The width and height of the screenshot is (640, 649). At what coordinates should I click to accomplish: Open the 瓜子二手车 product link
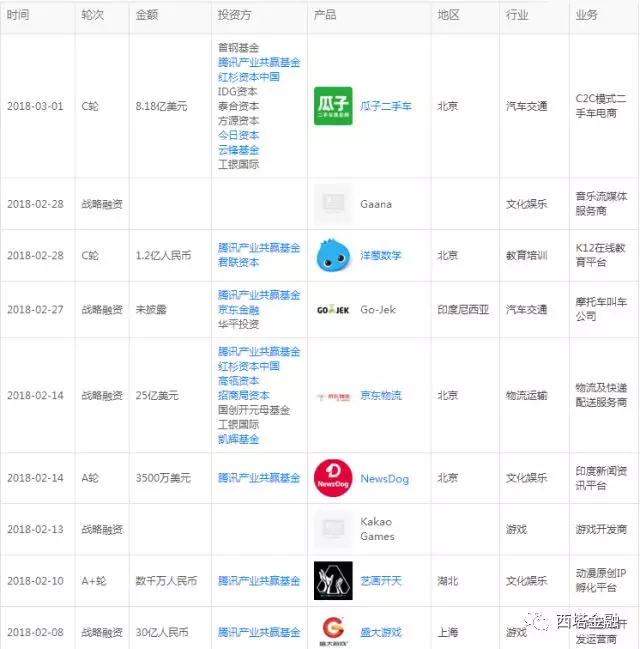pos(386,106)
